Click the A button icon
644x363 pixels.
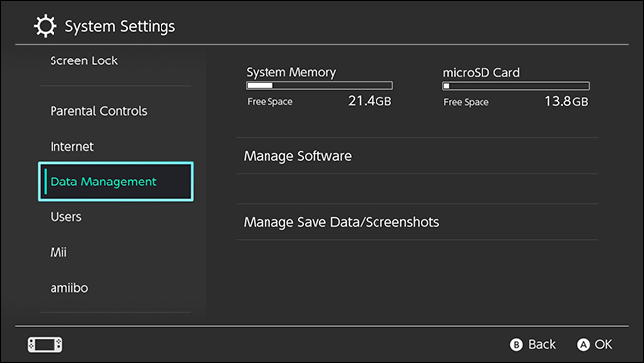click(583, 344)
